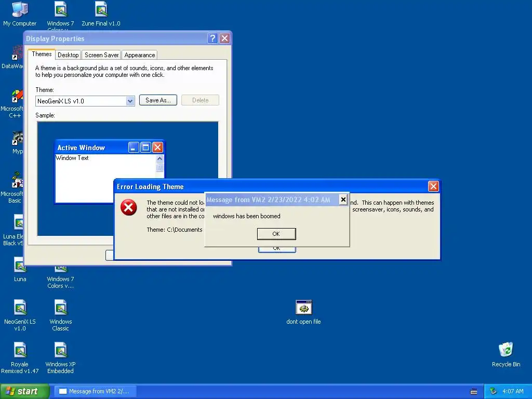Image resolution: width=532 pixels, height=399 pixels.
Task: Open Microsoft Basic shortcut icon
Action: tap(18, 180)
